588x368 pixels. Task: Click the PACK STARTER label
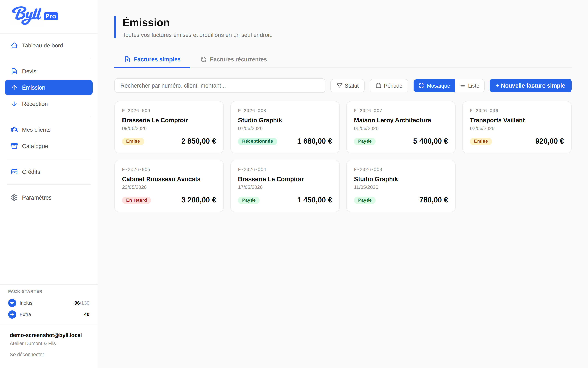25,291
